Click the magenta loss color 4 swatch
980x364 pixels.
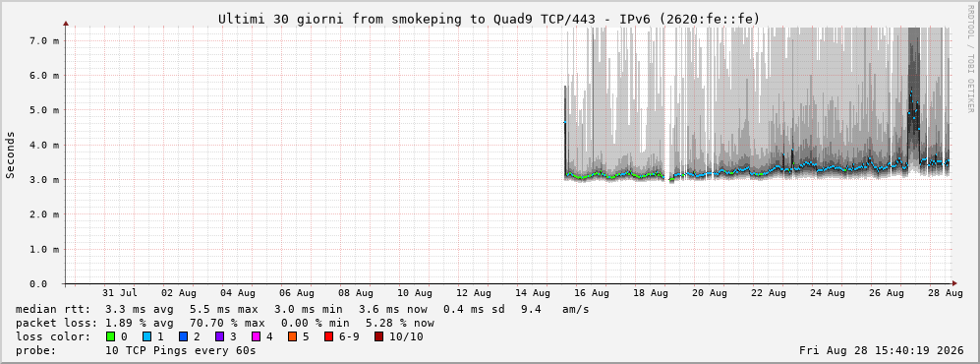[x=256, y=336]
